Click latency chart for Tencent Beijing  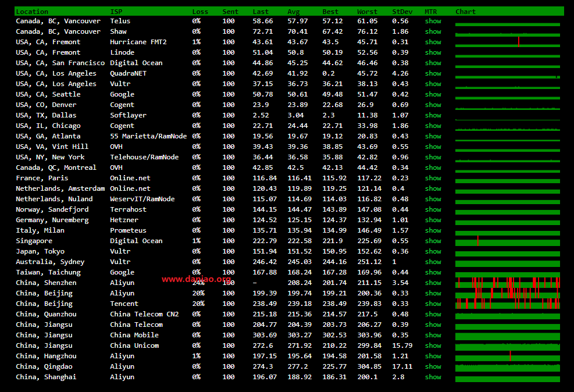tap(507, 304)
